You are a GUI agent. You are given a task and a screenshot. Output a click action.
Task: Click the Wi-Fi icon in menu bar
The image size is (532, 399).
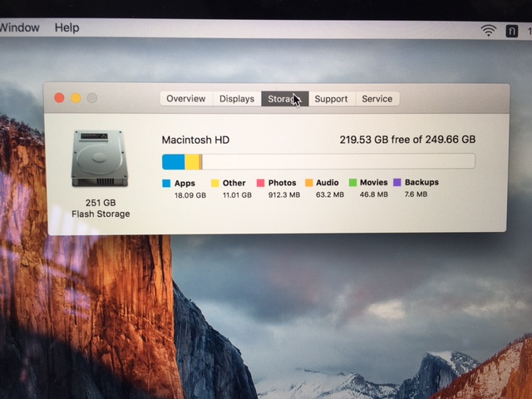point(488,30)
